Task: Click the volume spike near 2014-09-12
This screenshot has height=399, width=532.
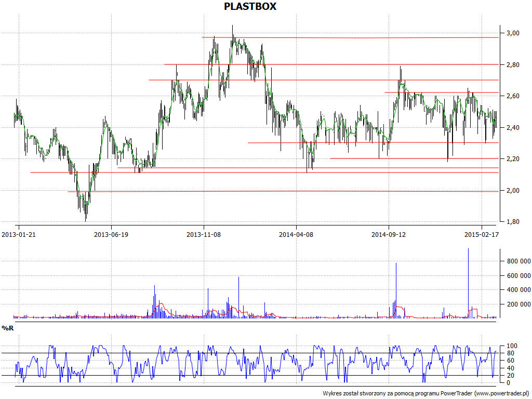Action: pos(396,290)
